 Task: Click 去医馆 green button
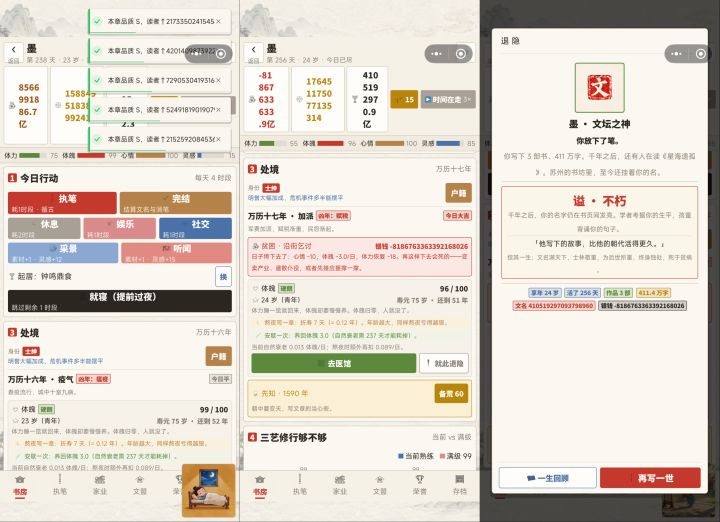tap(334, 363)
